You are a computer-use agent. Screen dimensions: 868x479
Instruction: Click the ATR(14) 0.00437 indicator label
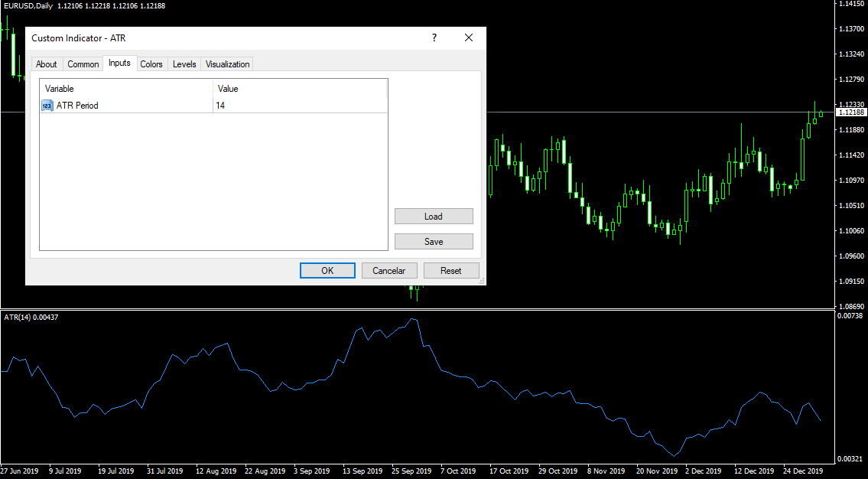click(31, 318)
